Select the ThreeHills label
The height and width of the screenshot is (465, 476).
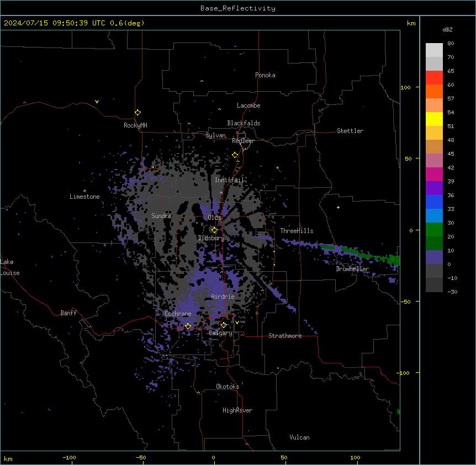pos(297,231)
